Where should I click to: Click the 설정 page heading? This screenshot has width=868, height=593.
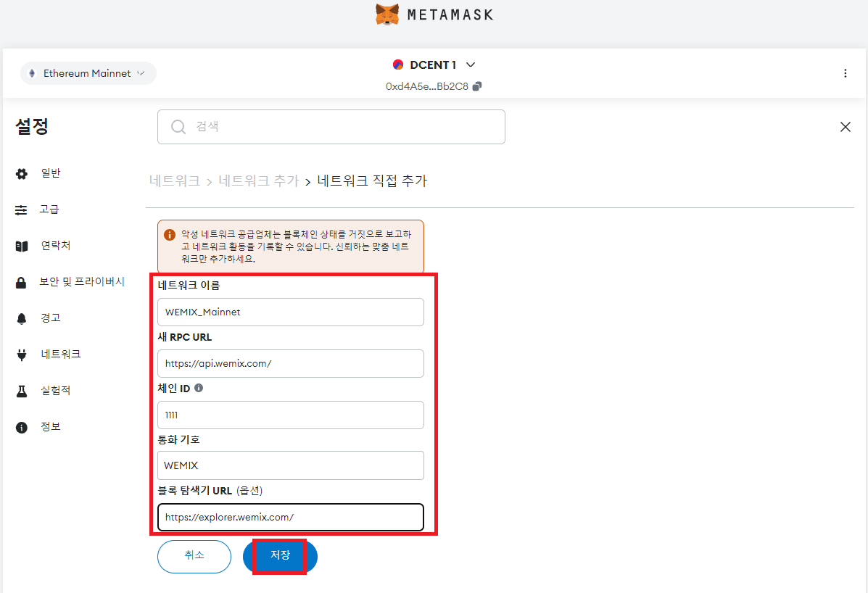tap(32, 126)
